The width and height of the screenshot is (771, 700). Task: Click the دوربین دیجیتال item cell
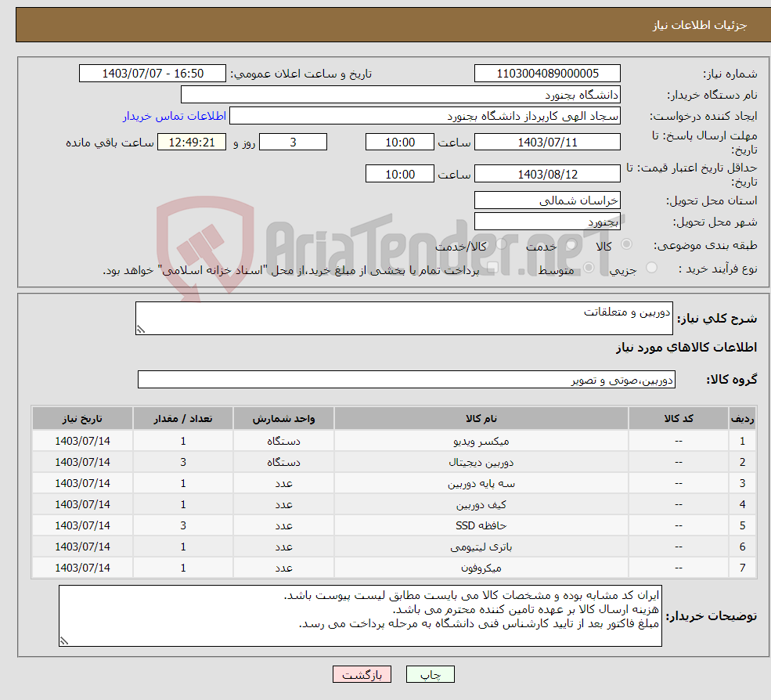[x=481, y=462]
